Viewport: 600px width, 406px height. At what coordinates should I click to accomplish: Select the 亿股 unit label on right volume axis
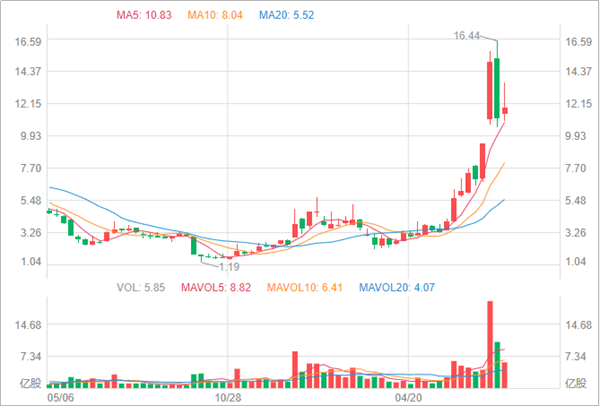tap(576, 383)
